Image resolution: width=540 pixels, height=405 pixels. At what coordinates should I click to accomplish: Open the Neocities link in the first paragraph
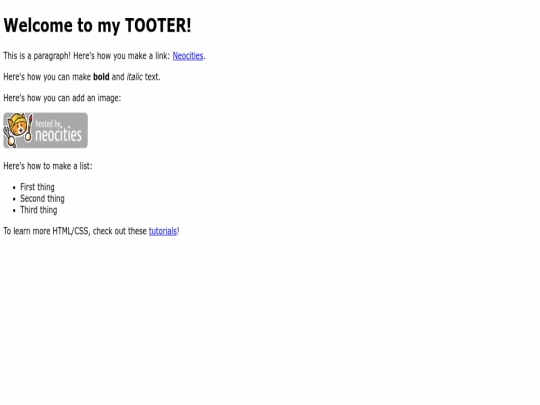[x=188, y=56]
